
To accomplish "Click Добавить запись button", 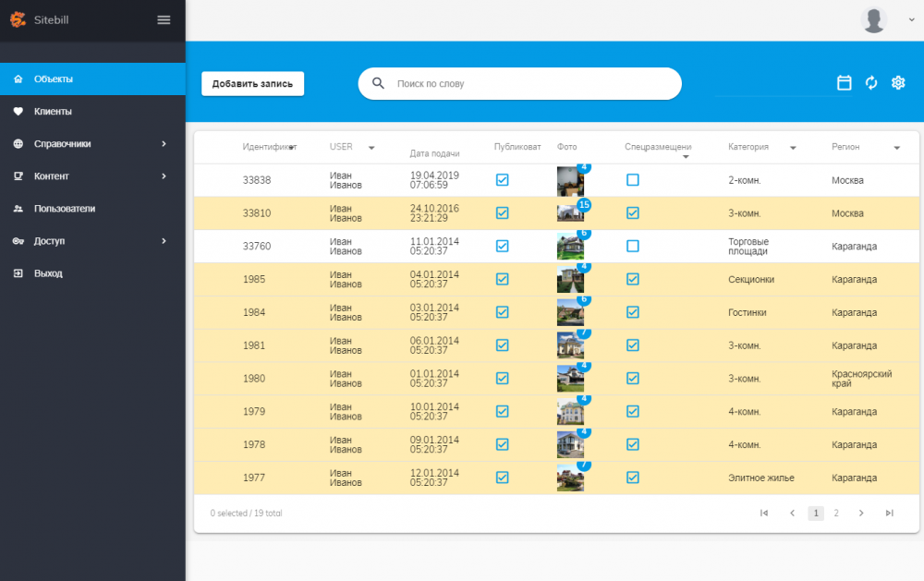I will click(253, 84).
